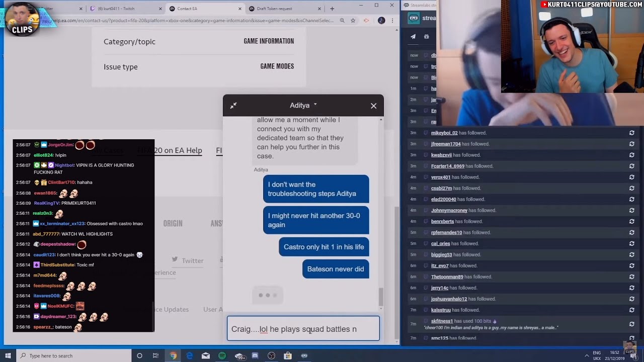Image resolution: width=644 pixels, height=362 pixels.
Task: Open the Chrome three-dot menu
Action: point(392,21)
